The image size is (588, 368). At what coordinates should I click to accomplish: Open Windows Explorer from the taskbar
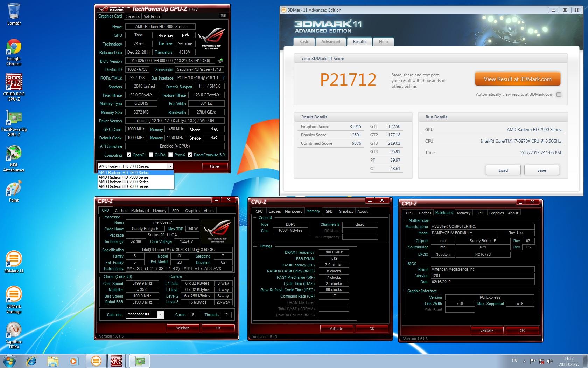53,361
